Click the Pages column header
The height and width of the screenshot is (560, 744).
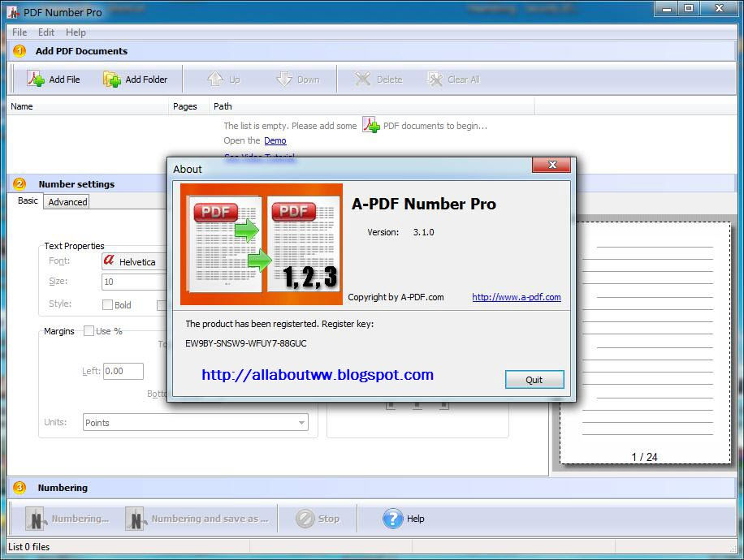[189, 106]
